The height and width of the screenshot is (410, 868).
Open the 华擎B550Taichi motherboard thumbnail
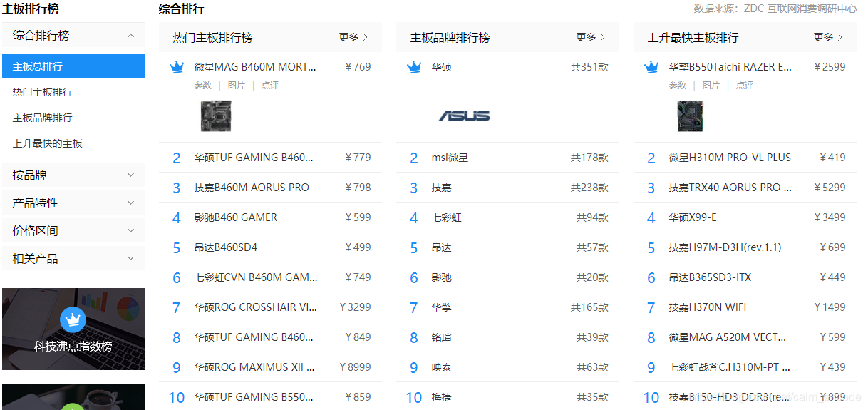[x=690, y=116]
